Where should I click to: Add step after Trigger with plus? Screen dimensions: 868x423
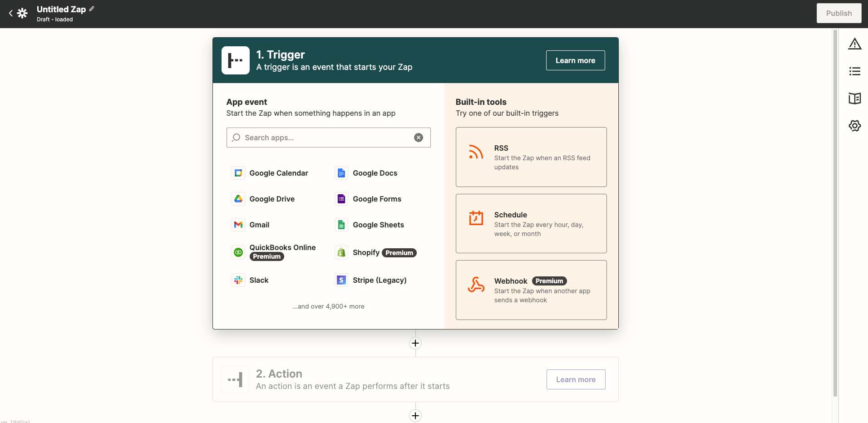tap(415, 343)
